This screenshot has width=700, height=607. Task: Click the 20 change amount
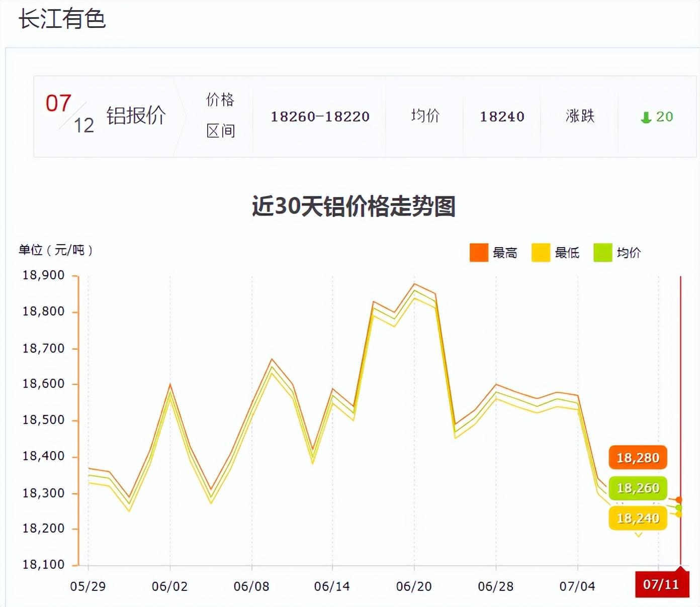click(x=664, y=117)
